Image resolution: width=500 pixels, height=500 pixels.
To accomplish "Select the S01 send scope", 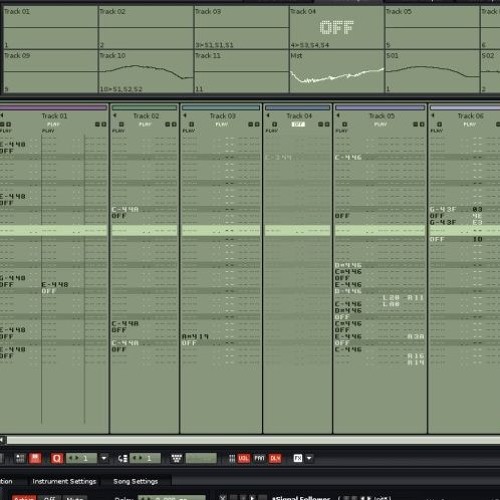I will pos(432,71).
